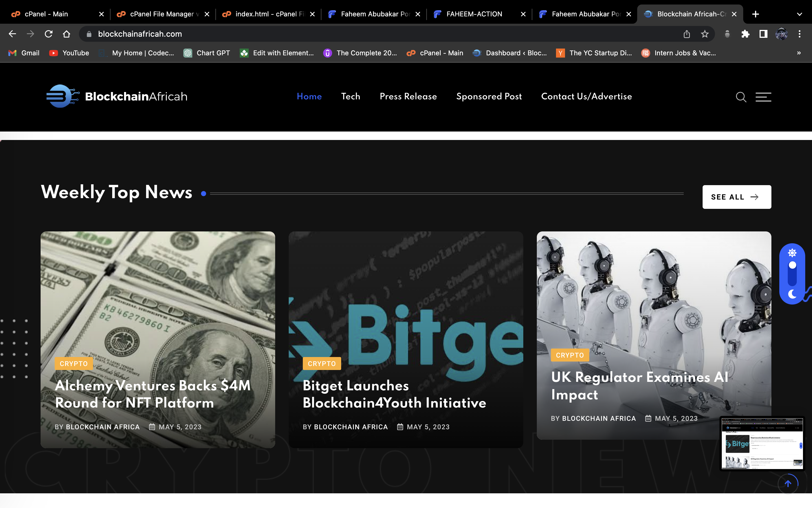Click the BlockchainAfricah logo
812x508 pixels.
(117, 97)
